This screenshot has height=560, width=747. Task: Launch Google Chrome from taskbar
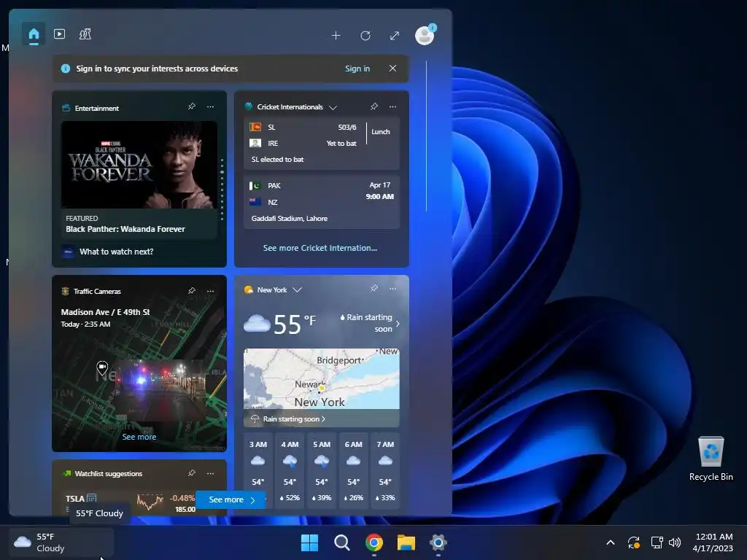pos(374,542)
